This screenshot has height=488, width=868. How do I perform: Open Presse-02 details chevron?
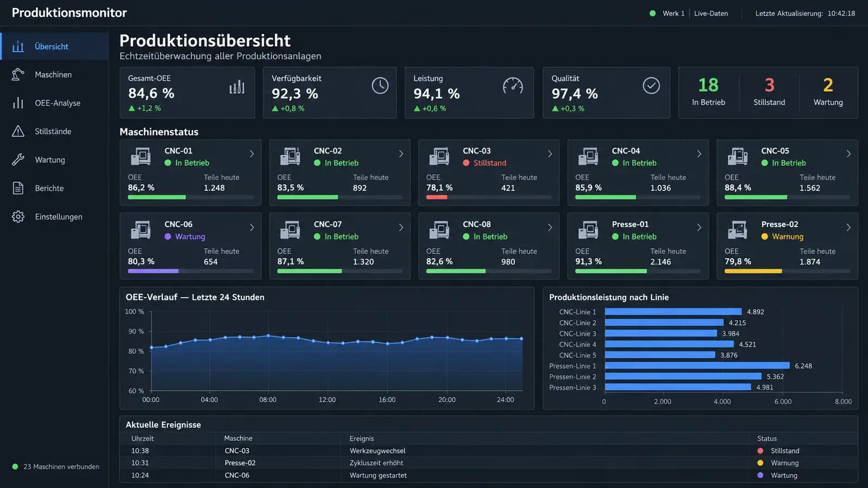848,228
